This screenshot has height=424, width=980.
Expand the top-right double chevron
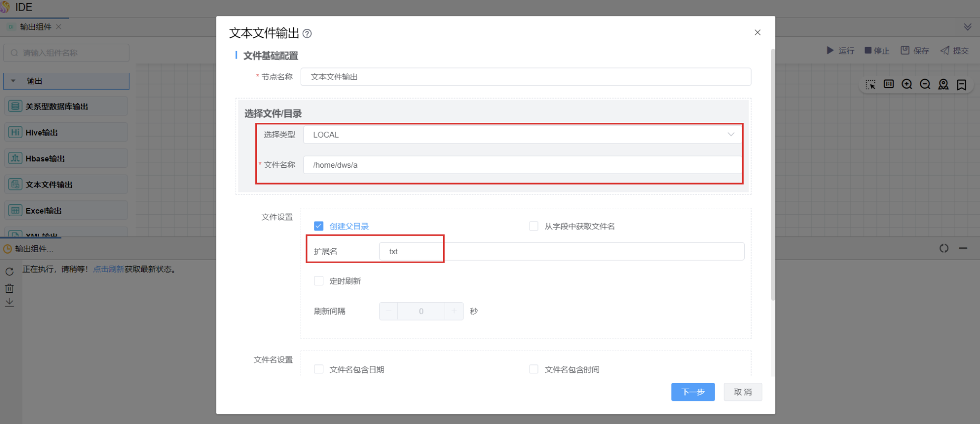click(967, 27)
